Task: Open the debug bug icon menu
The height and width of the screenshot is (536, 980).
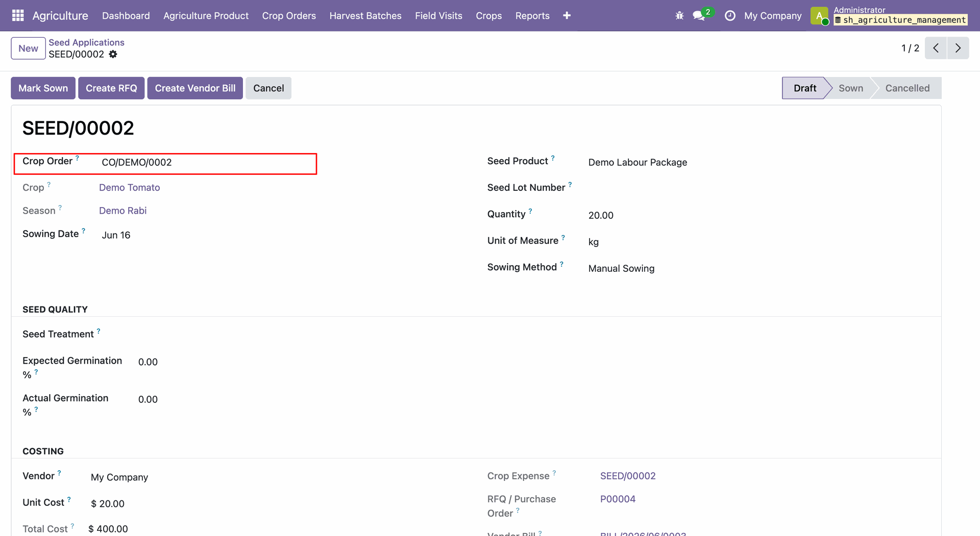Action: (x=679, y=16)
